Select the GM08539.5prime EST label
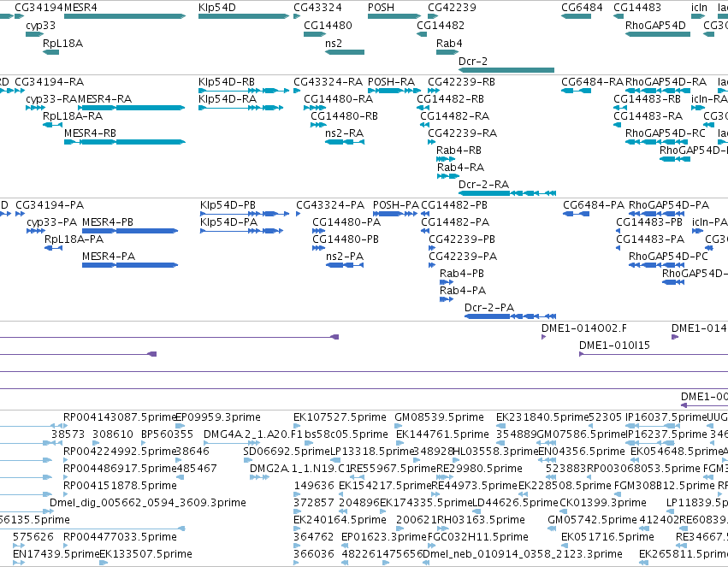Image resolution: width=728 pixels, height=567 pixels. tap(439, 417)
